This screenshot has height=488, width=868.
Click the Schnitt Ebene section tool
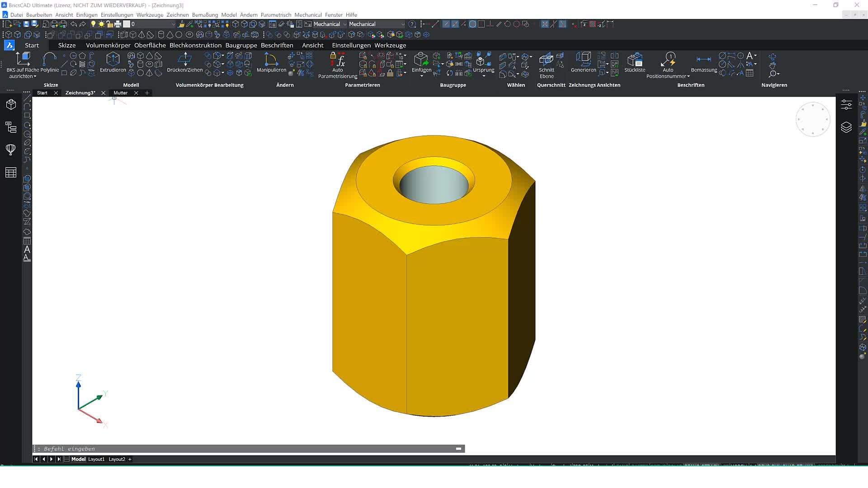coord(546,59)
